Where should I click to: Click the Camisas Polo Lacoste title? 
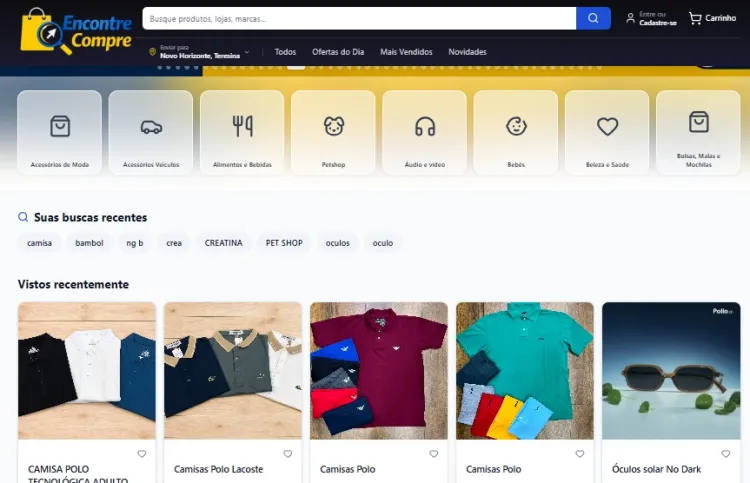click(219, 469)
